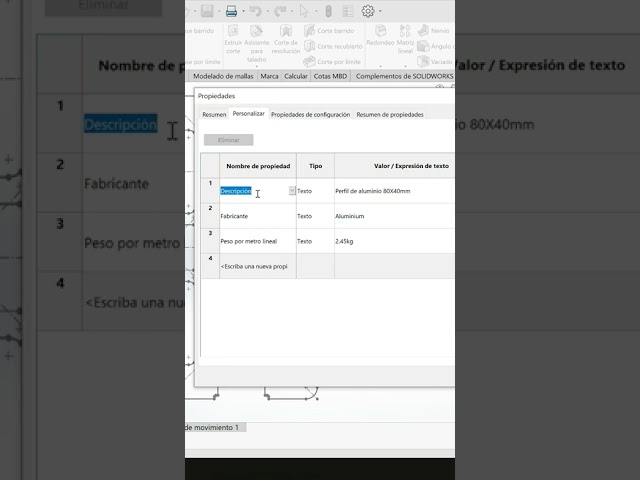Click the Nombre de propiedad column header
This screenshot has width=640, height=480.
258,166
